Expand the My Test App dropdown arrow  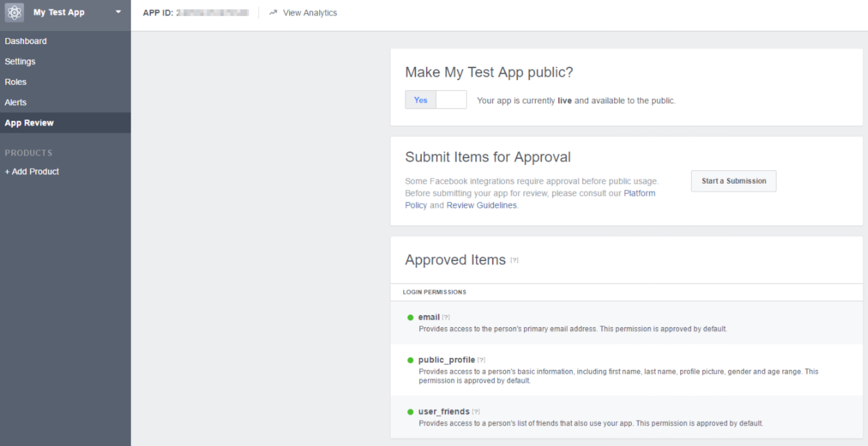click(118, 12)
